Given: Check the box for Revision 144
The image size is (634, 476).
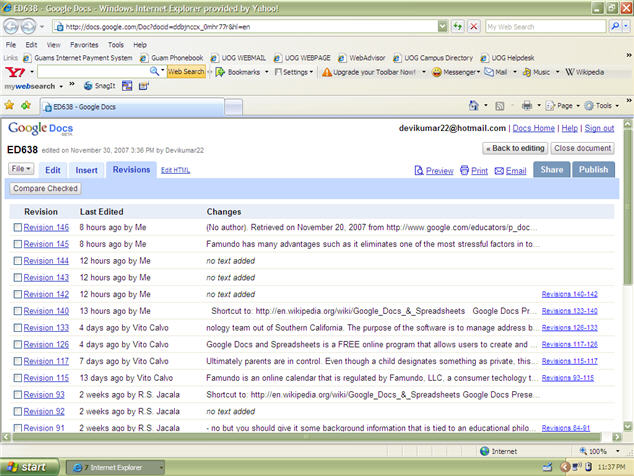Looking at the screenshot, I should click(17, 261).
